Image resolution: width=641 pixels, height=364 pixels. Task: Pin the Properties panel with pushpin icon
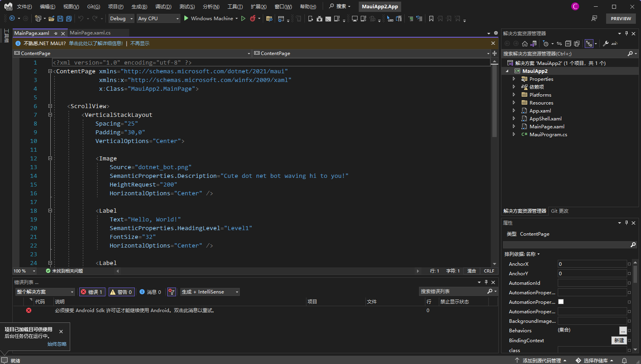coord(626,223)
